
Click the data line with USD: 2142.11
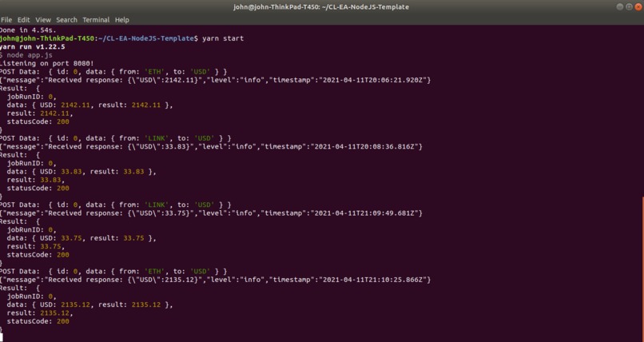[x=89, y=105]
